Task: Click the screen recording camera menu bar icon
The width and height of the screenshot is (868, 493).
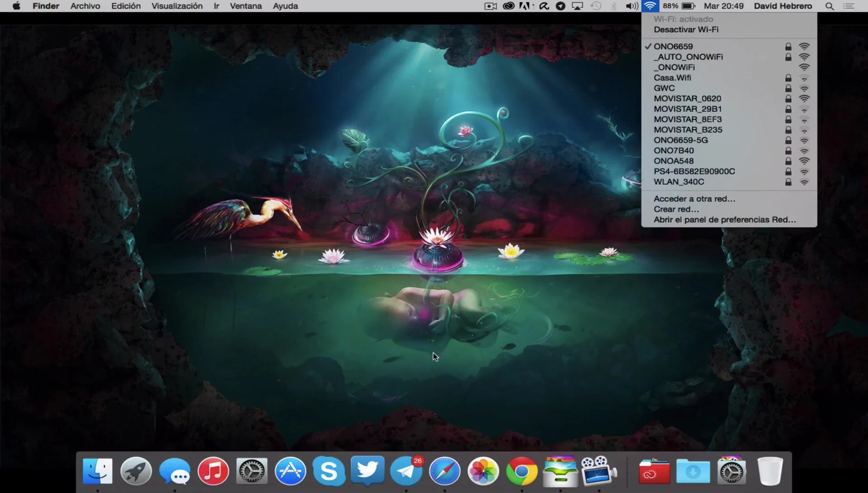Action: click(491, 6)
